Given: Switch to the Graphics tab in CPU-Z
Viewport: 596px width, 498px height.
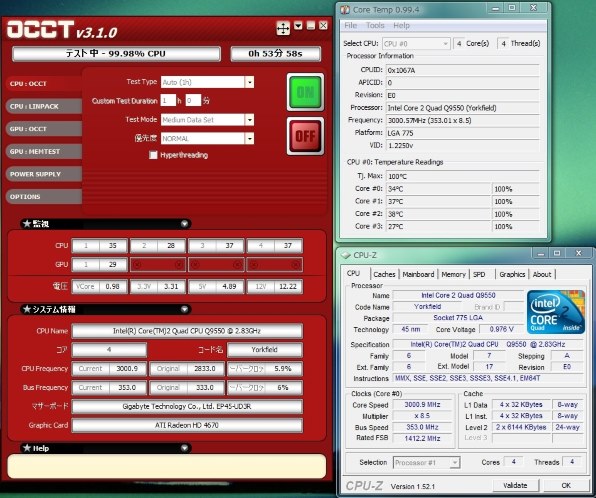Looking at the screenshot, I should click(512, 274).
